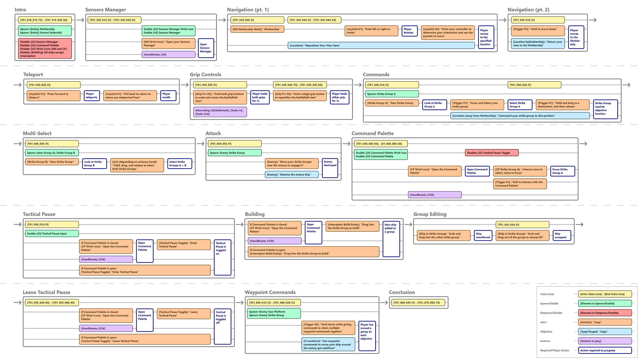
Task: Select the green Spawn Mothership and Asteroids box
Action: [x=45, y=31]
